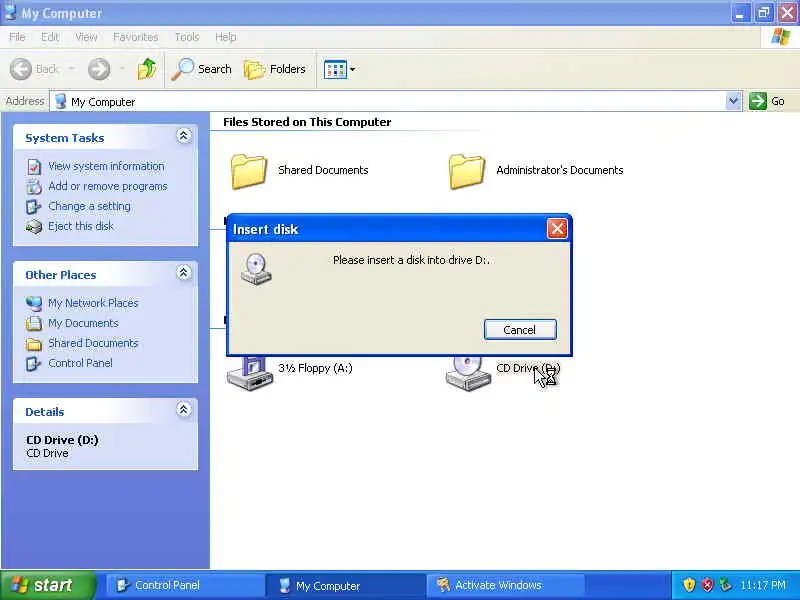
Task: Open the View menu
Action: coord(86,37)
